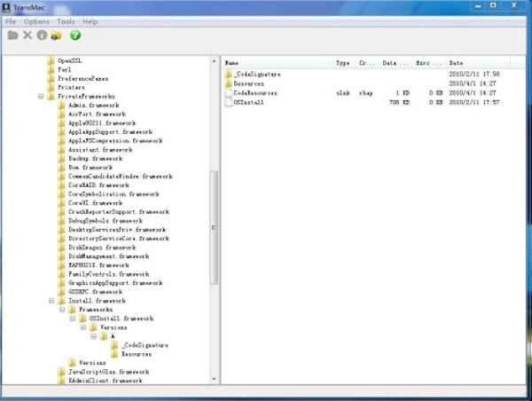Sort file list by Type column
This screenshot has width=532, height=401.
[345, 63]
